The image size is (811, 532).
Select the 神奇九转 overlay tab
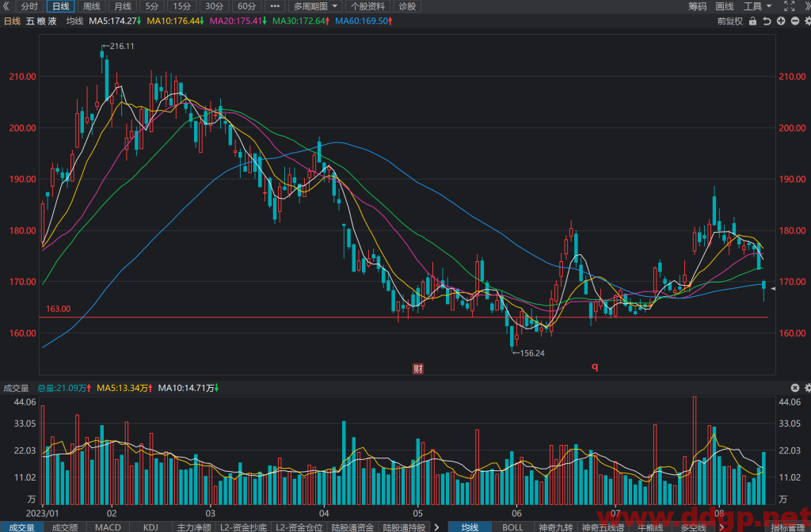[x=555, y=527]
